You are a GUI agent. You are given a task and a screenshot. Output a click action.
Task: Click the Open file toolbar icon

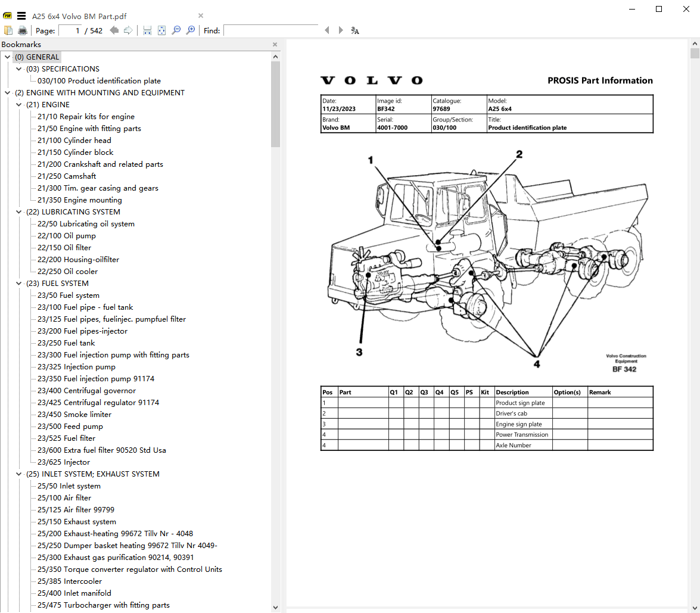(x=8, y=30)
